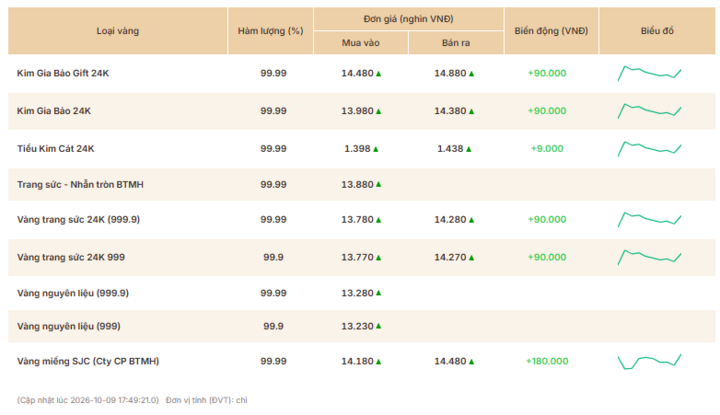The width and height of the screenshot is (720, 415).
Task: Click the green arrow beside 13.880 Nhẫn tròn price
Action: point(378,185)
